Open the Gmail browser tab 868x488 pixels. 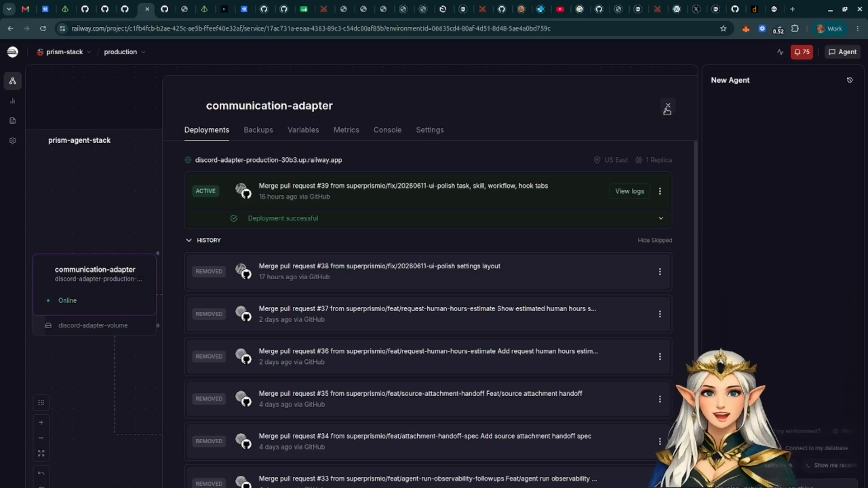pos(25,9)
